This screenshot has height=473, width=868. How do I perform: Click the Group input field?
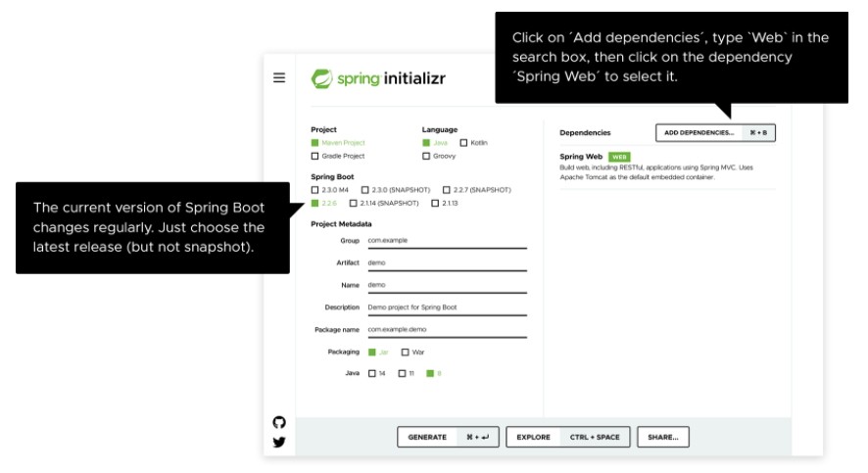click(x=448, y=241)
